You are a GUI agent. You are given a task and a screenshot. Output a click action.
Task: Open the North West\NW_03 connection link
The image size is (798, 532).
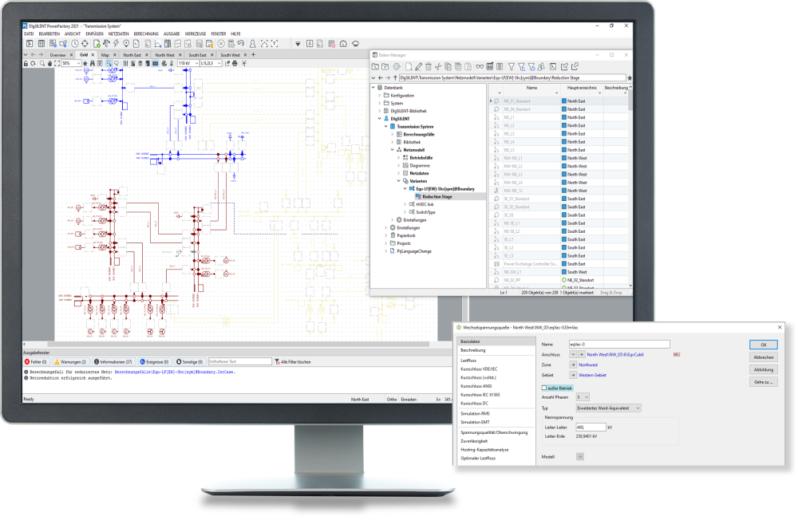(615, 354)
